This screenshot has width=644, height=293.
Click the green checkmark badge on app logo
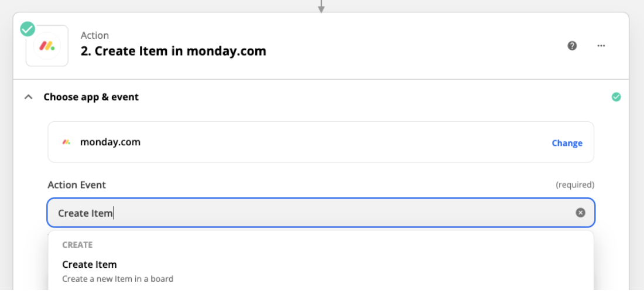(28, 29)
